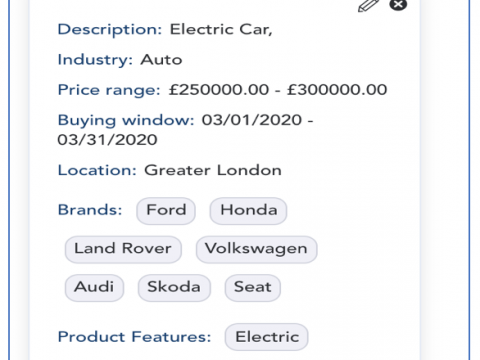Screen dimensions: 480x360
Task: Choose the Volkswagen brand chip
Action: point(256,249)
